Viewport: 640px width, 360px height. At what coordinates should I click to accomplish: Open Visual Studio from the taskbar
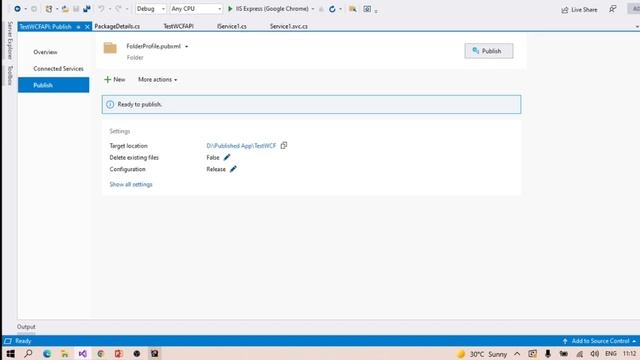click(82, 353)
